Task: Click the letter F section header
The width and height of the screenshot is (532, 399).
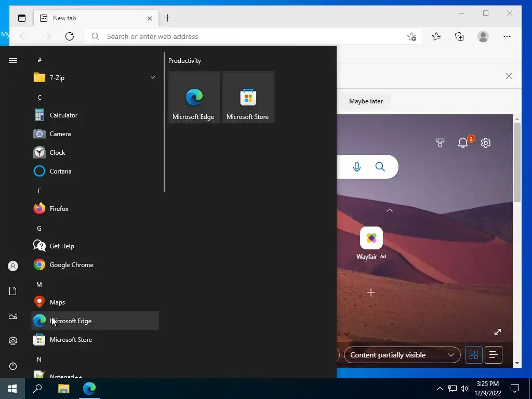Action: 39,191
